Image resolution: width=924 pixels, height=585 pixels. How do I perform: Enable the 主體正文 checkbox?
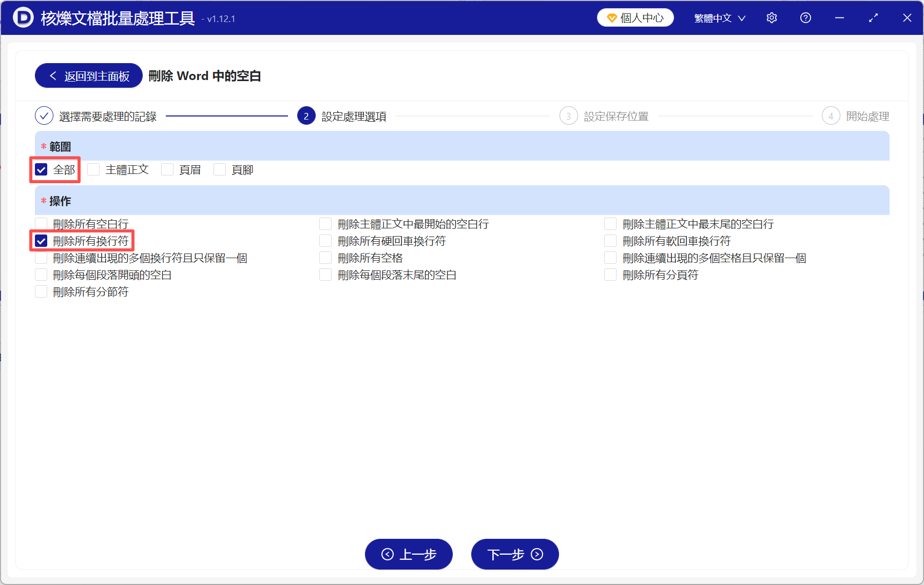(x=93, y=169)
